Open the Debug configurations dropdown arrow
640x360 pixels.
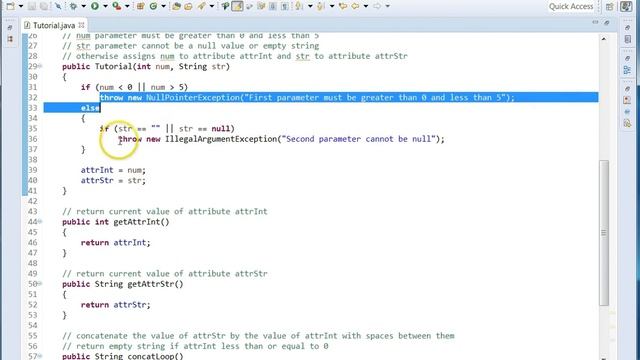pyautogui.click(x=83, y=6)
